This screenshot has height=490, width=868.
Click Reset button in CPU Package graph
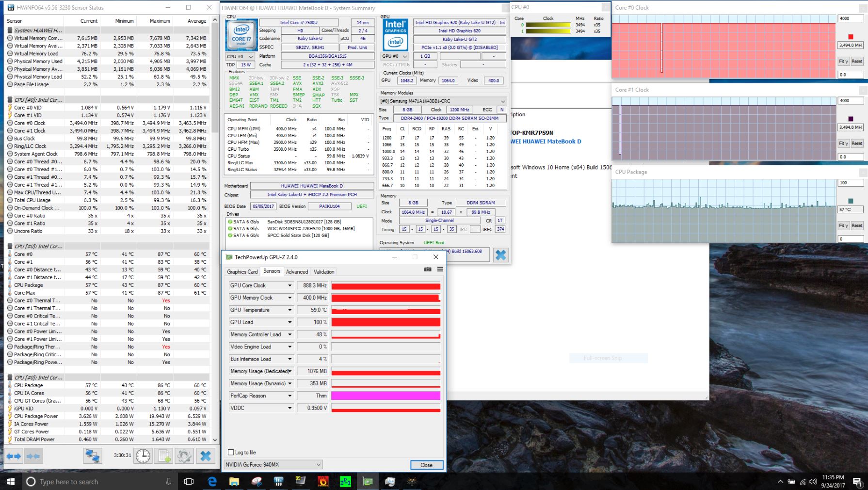coord(857,225)
